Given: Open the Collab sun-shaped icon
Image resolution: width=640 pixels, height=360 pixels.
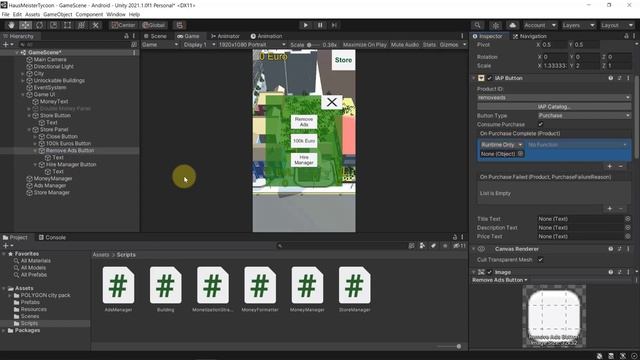Looking at the screenshot, I should click(x=496, y=25).
